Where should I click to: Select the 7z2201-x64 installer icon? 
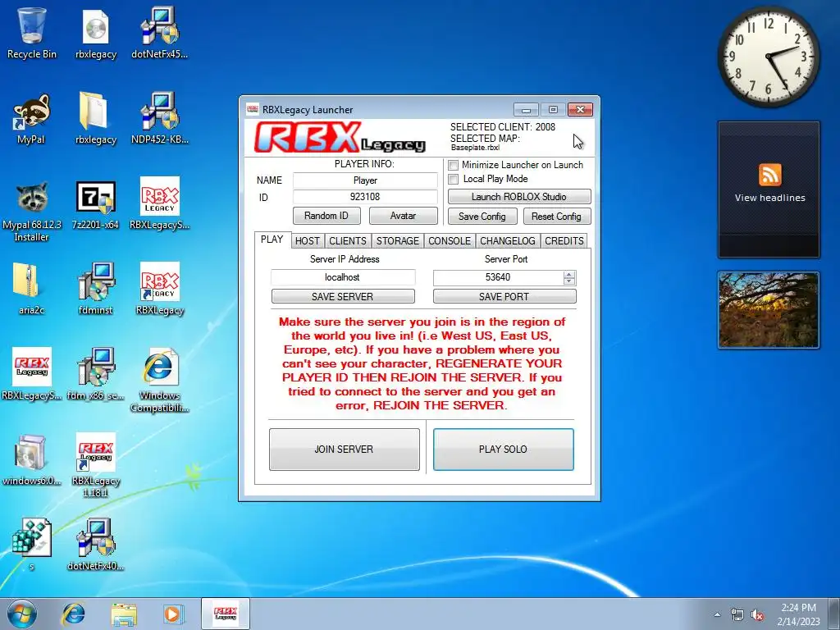point(95,204)
